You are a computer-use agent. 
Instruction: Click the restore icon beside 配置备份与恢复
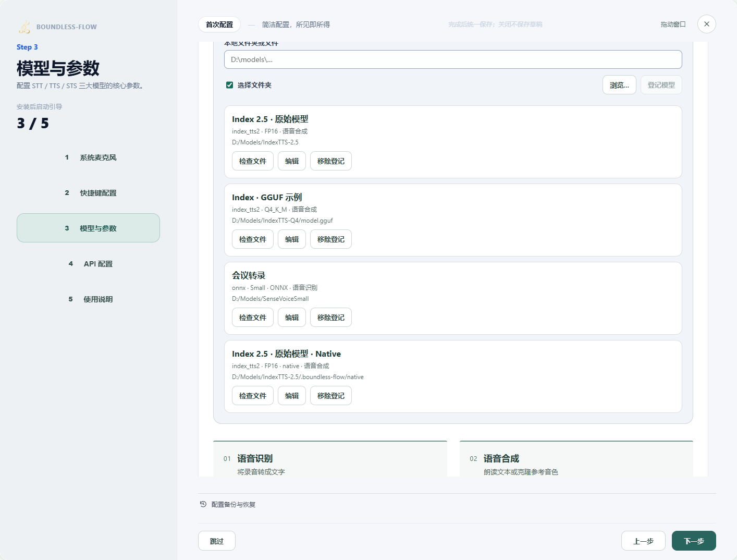pyautogui.click(x=203, y=504)
